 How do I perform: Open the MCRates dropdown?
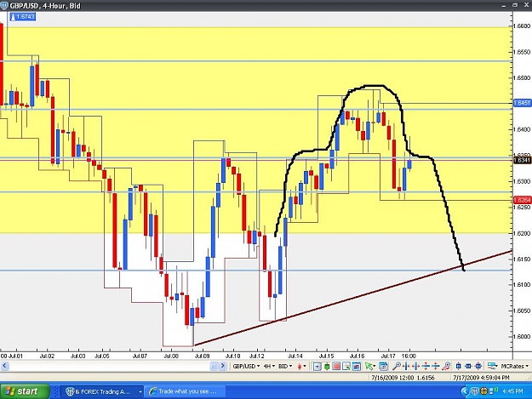515,366
